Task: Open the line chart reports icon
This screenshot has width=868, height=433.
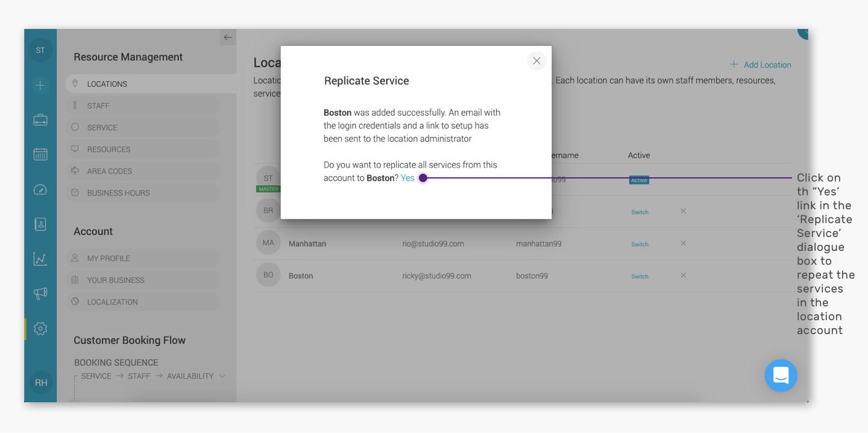Action: (x=40, y=259)
